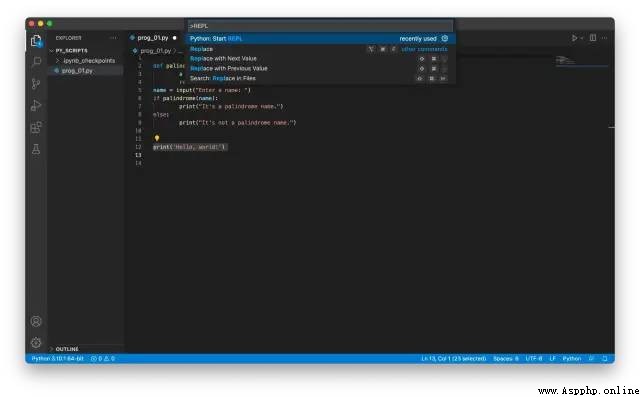Click the if palindrome(name) line
The image size is (640, 397).
click(x=185, y=98)
